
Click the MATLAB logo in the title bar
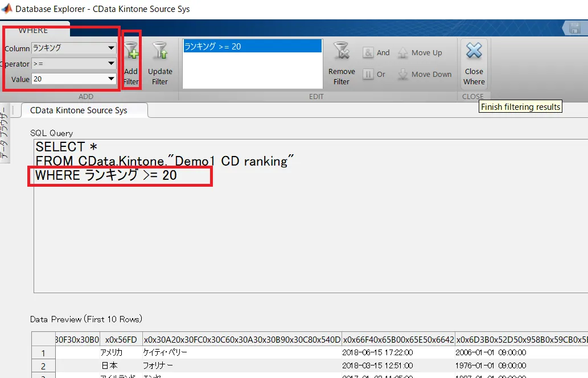7,9
